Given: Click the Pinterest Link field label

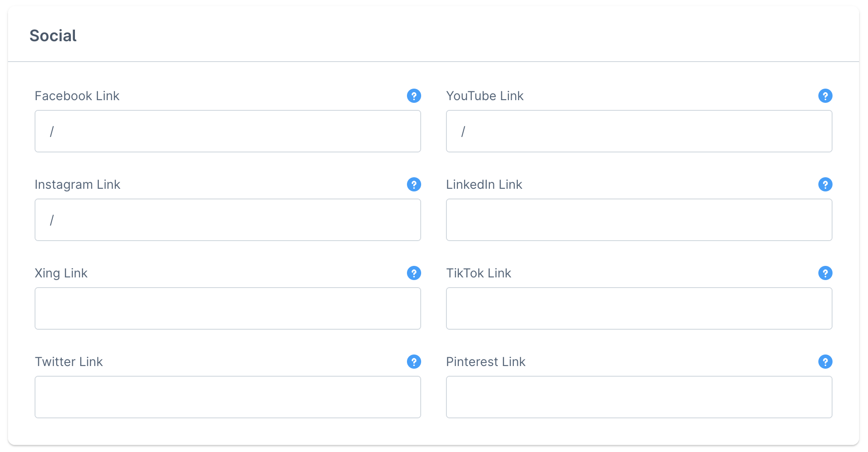Looking at the screenshot, I should pyautogui.click(x=485, y=362).
